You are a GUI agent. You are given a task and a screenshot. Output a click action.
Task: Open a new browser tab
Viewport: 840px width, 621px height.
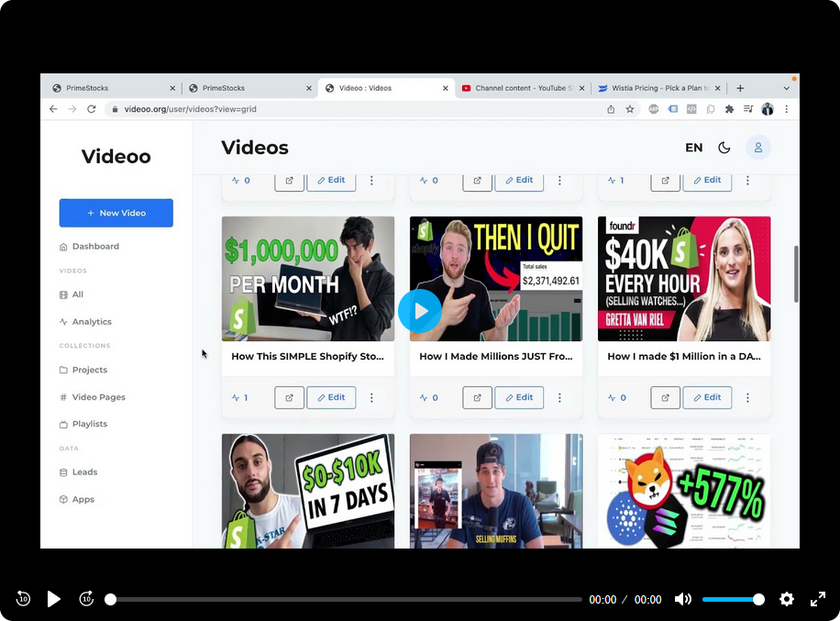click(x=740, y=88)
